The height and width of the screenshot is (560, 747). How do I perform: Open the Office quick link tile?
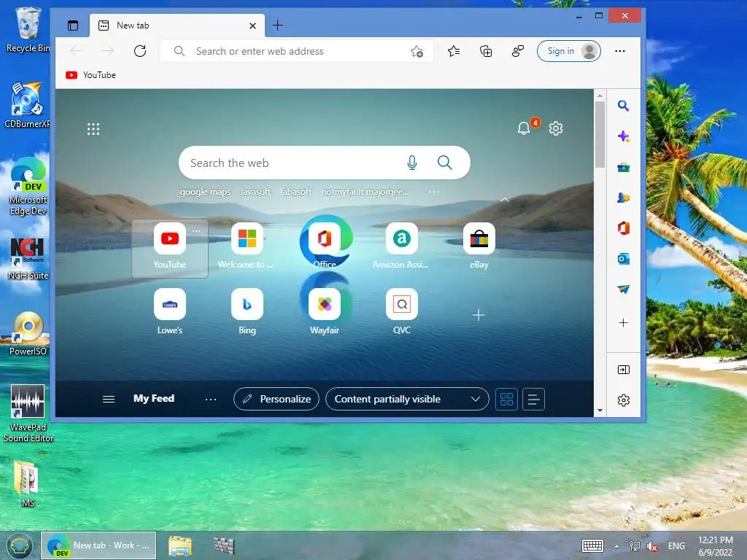(325, 246)
